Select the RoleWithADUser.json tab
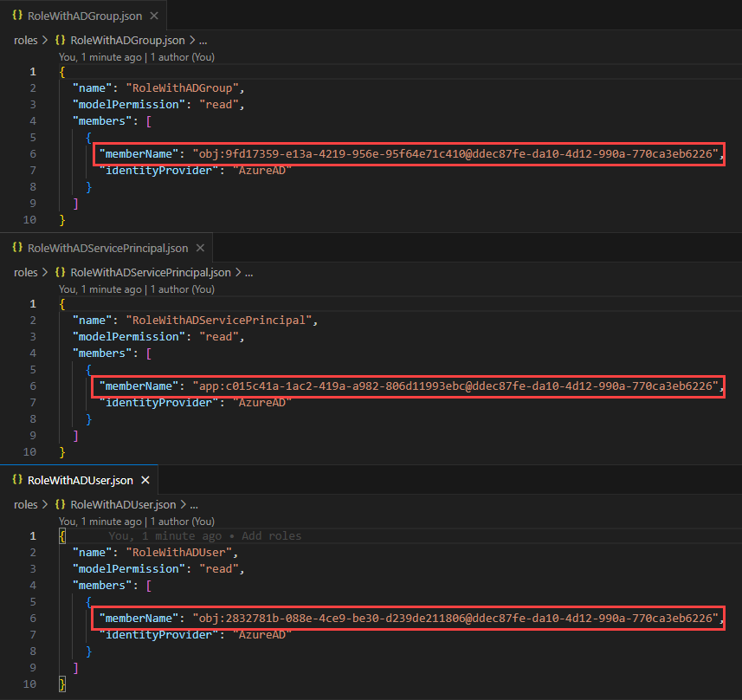 click(x=79, y=480)
